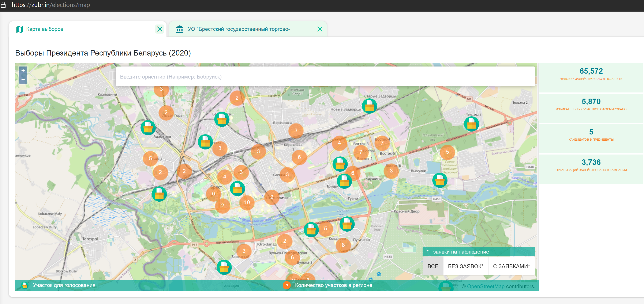Expand cluster 7 at Восток-4
The image size is (644, 304).
[x=382, y=143]
